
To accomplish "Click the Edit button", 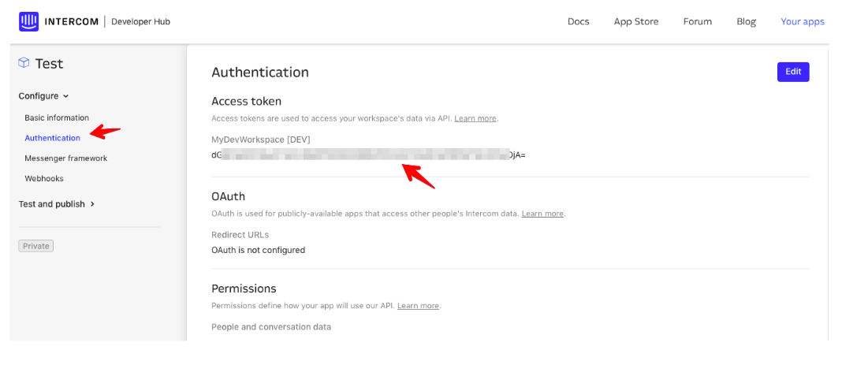I will click(x=793, y=72).
